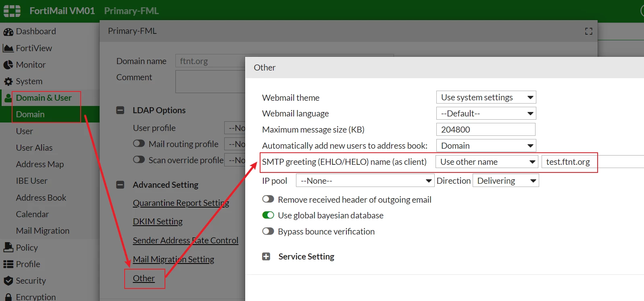Collapse the Advanced Setting section
The width and height of the screenshot is (644, 301).
click(x=120, y=185)
